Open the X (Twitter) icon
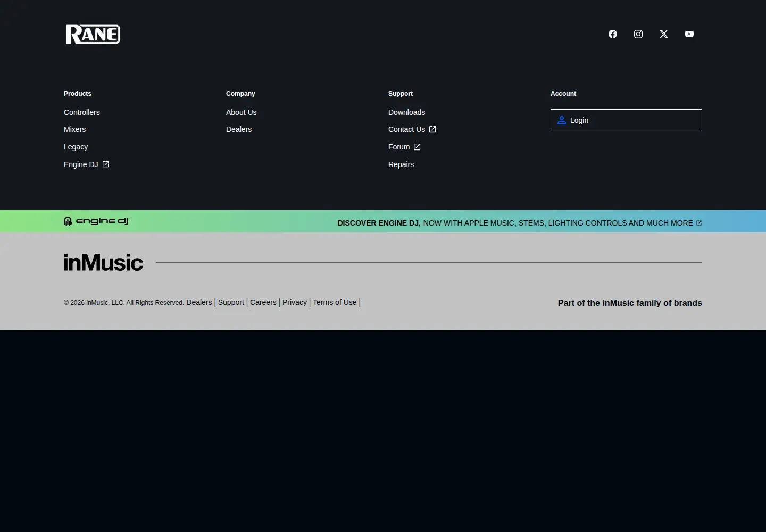Screen dimensions: 766x532 [664, 34]
